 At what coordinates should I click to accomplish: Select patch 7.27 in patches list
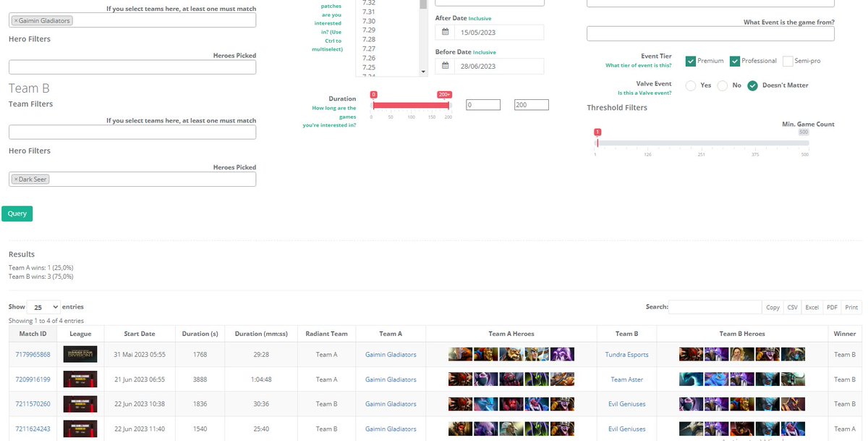click(369, 49)
